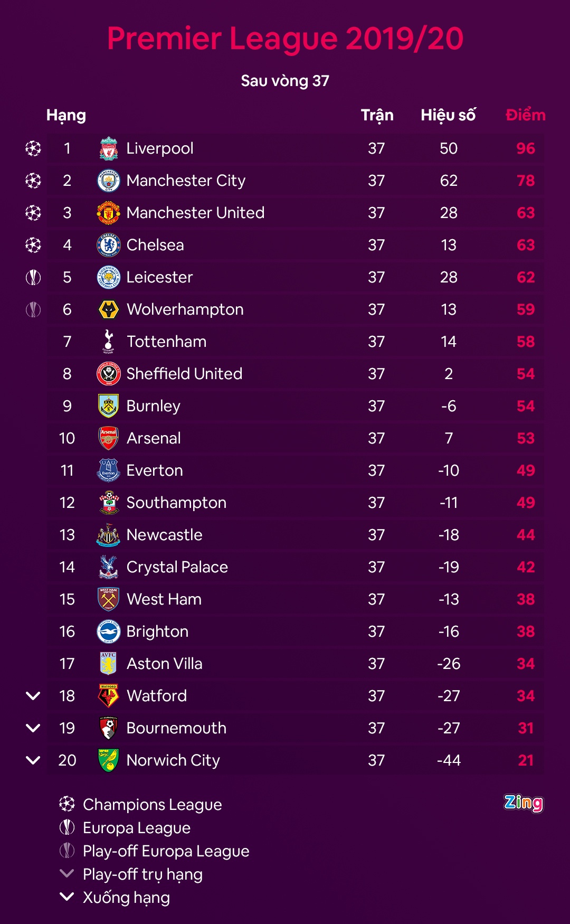Click the "Điểm" column header
Viewport: 570px width, 924px height.
click(525, 115)
